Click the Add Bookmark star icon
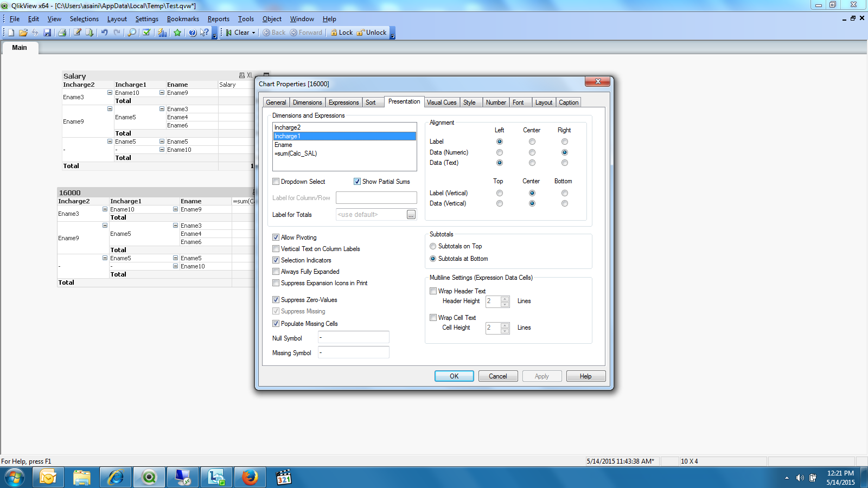Image resolution: width=868 pixels, height=488 pixels. click(x=177, y=33)
